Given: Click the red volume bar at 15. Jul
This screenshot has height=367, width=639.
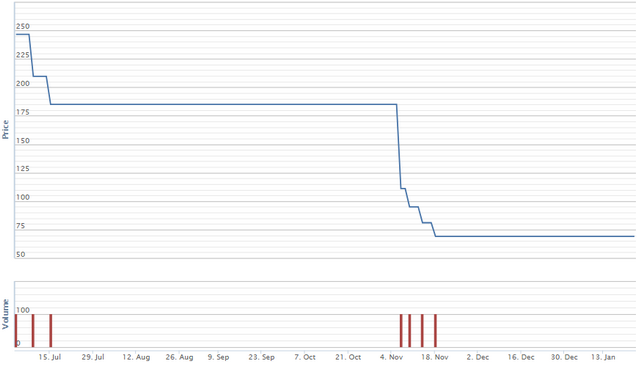Looking at the screenshot, I should (51, 331).
